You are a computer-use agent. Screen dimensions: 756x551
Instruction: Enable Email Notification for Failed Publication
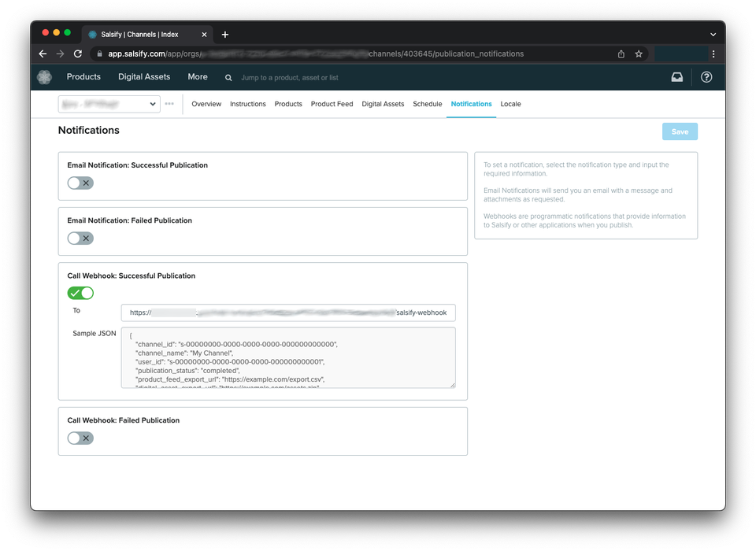pos(80,238)
